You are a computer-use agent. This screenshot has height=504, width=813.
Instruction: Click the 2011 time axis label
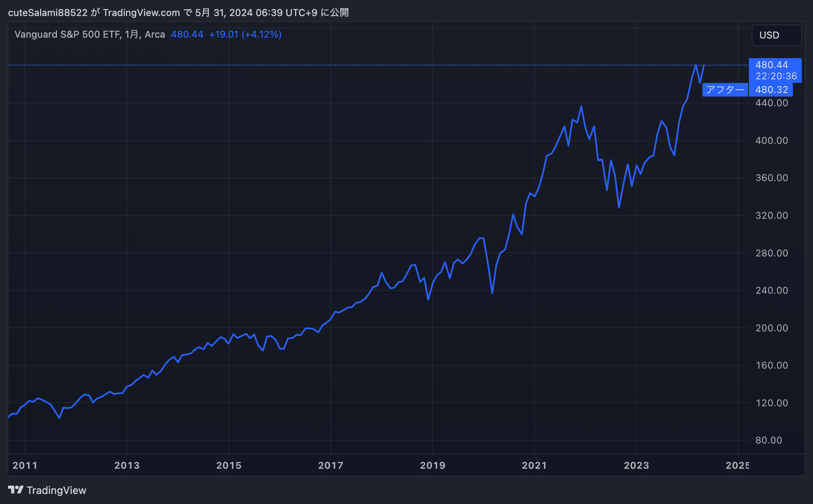tap(25, 466)
